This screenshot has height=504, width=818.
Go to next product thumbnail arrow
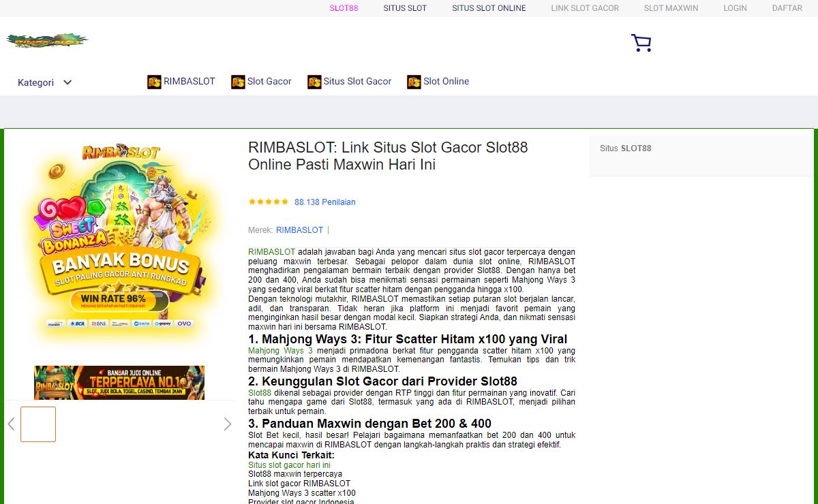pyautogui.click(x=228, y=424)
